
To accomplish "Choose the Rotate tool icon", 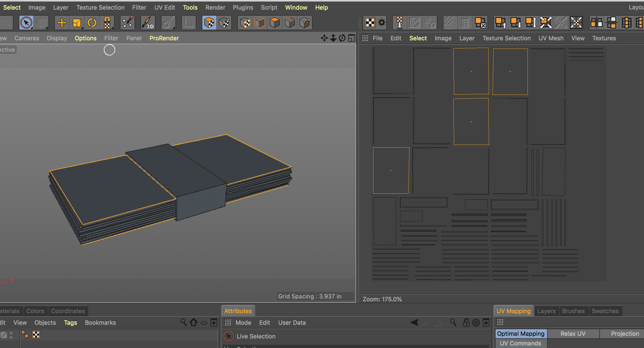I will (x=92, y=23).
